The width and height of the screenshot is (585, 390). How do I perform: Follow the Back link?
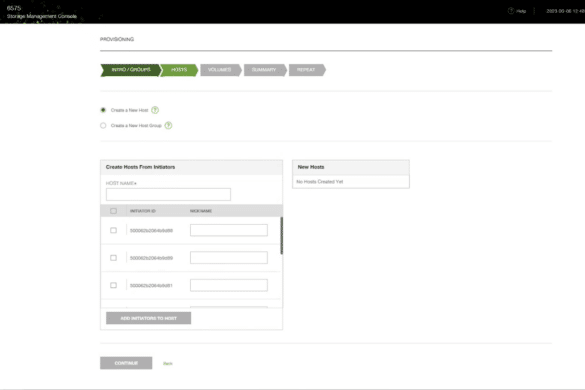(168, 364)
